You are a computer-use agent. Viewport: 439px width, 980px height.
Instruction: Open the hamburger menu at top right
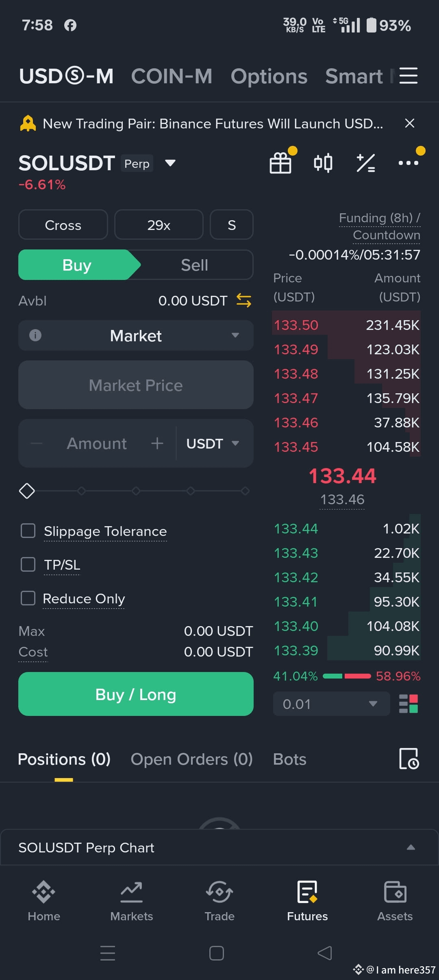coord(409,76)
